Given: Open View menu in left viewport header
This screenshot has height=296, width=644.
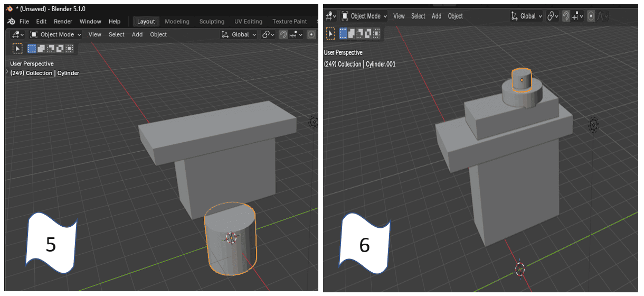Looking at the screenshot, I should tap(95, 34).
